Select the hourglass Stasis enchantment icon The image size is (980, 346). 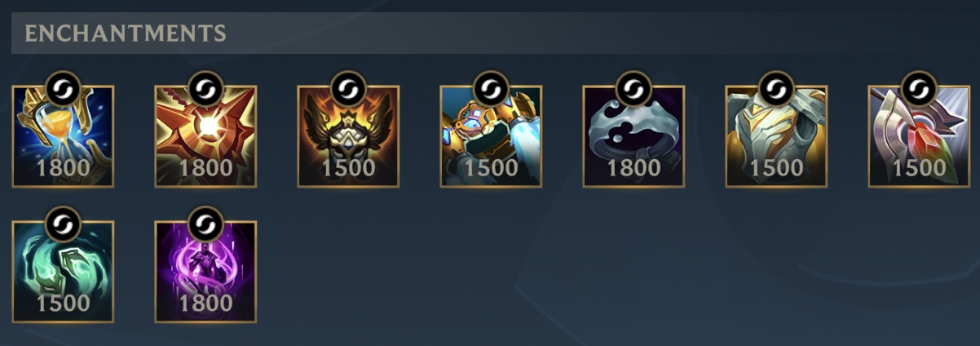tap(63, 136)
